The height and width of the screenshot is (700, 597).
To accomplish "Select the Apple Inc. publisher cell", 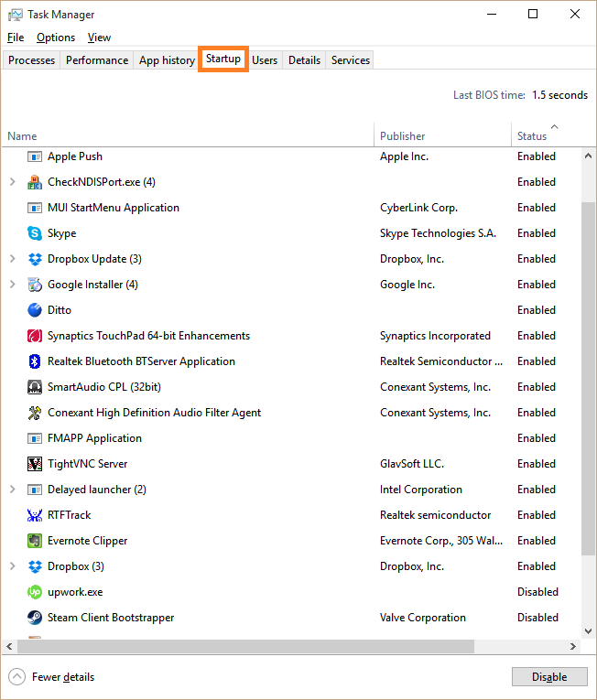I will coord(404,156).
